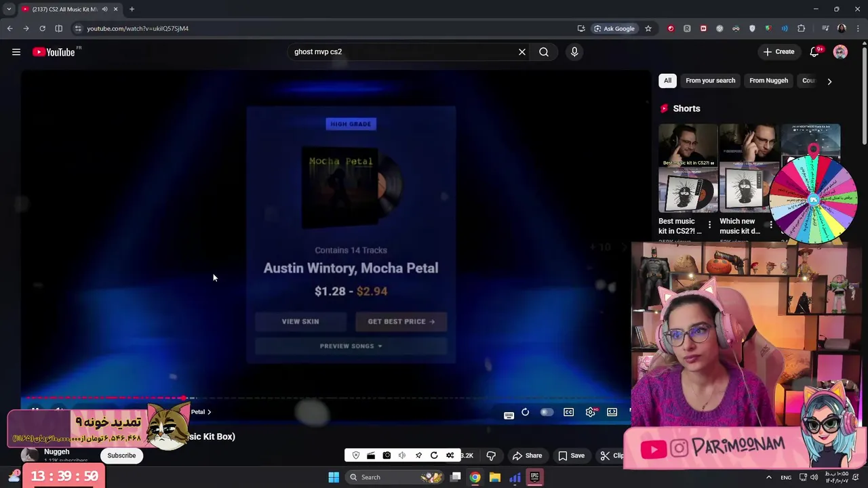Open File Explorer from the taskbar

coord(495,477)
